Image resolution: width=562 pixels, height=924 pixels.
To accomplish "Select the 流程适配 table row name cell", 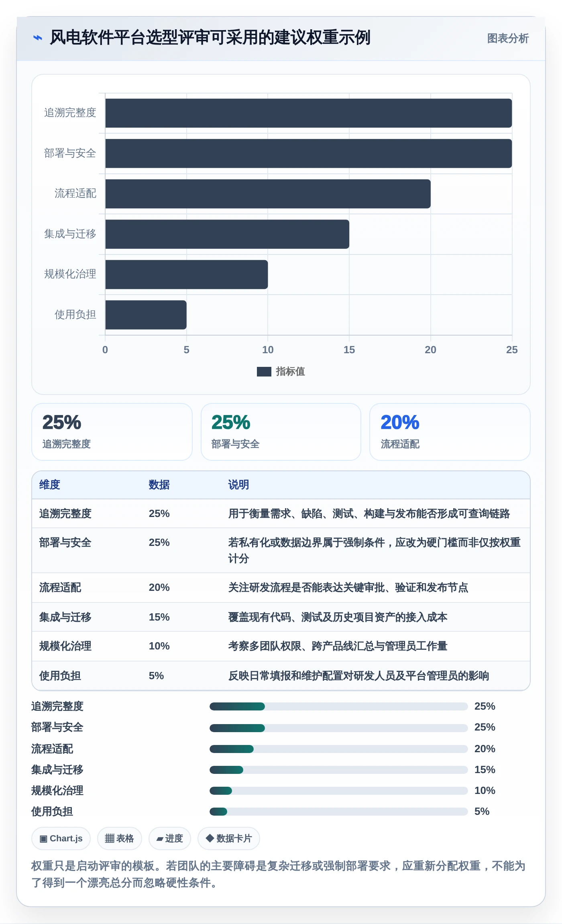I will pos(60,588).
